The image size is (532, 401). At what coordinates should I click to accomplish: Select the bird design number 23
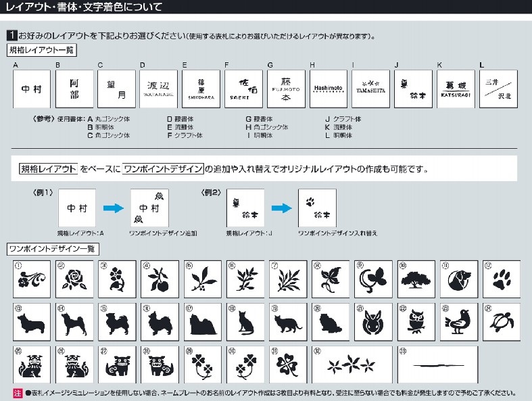458,321
